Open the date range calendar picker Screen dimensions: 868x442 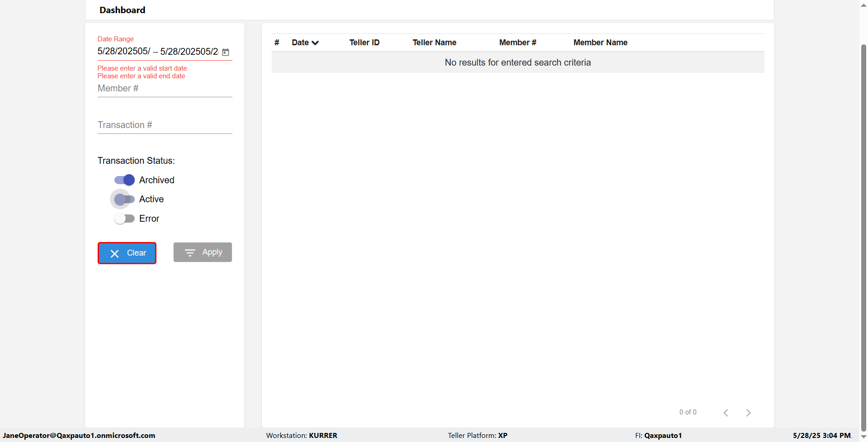pyautogui.click(x=226, y=52)
